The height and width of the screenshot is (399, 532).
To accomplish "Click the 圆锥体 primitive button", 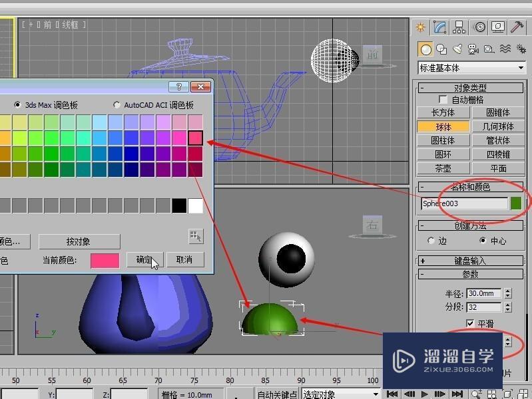I will coord(498,112).
